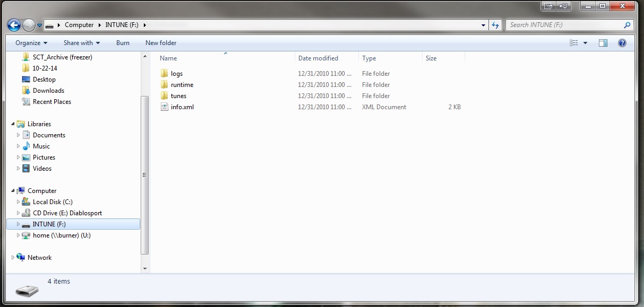This screenshot has width=644, height=307.
Task: Open the Organize menu
Action: tap(31, 43)
